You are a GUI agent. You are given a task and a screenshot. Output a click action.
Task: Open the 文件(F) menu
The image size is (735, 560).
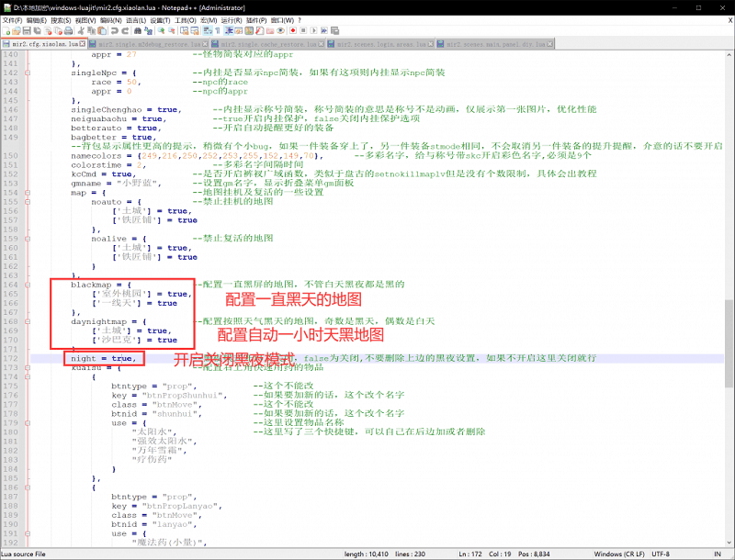click(13, 18)
